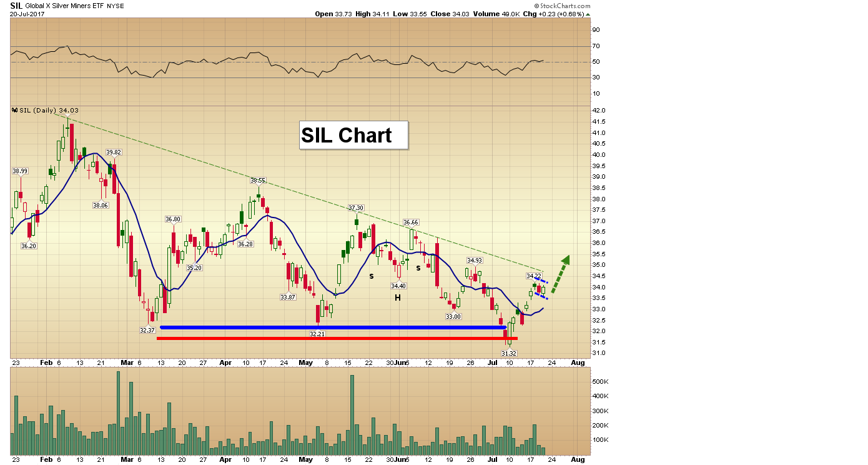This screenshot has height=465, width=868.
Task: Click the 38.55 peak price label
Action: pyautogui.click(x=259, y=180)
